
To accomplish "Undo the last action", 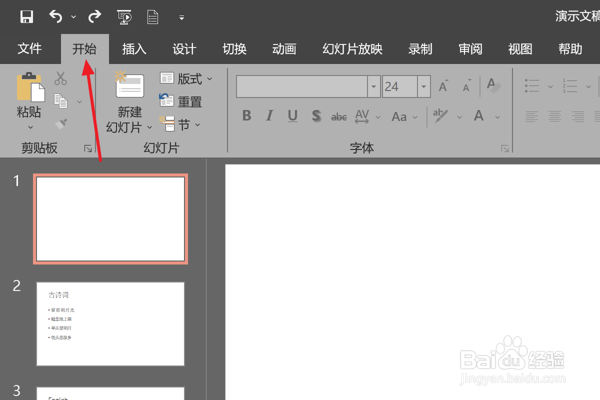I will (55, 17).
